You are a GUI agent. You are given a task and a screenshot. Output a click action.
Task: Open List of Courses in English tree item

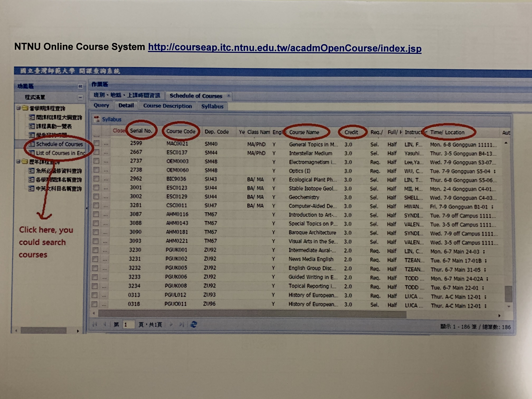(60, 153)
